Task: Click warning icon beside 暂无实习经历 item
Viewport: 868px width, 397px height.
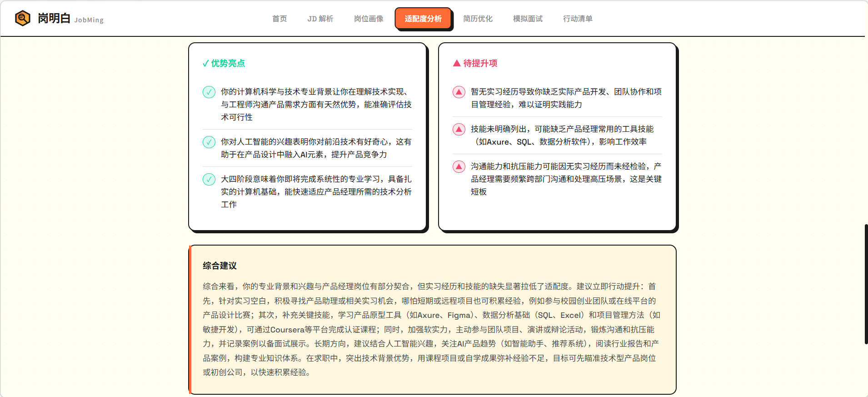Action: [x=459, y=92]
